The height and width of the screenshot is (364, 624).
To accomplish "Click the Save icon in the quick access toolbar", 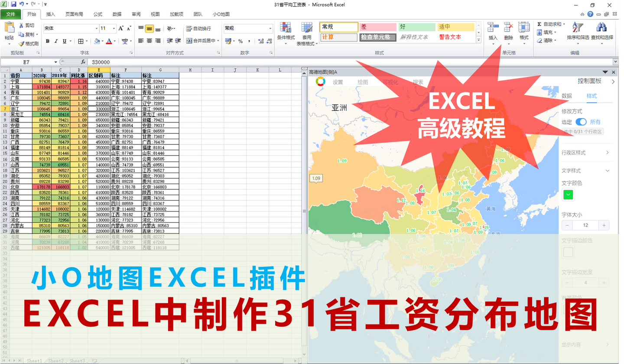I will click(x=13, y=4).
